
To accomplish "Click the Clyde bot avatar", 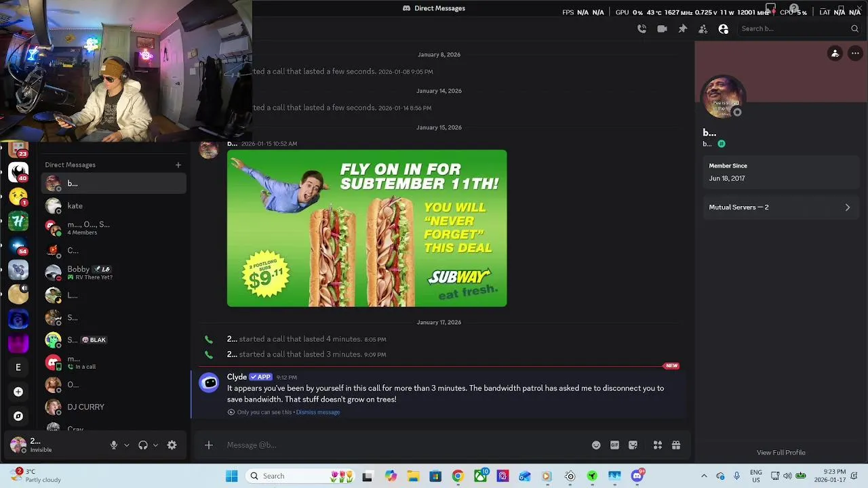I will 209,383.
